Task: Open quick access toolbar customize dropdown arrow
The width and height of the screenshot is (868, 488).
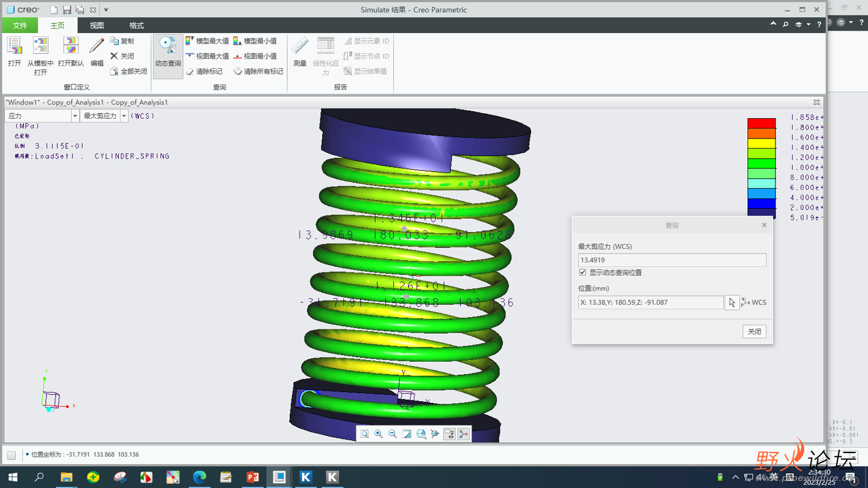Action: click(x=106, y=10)
